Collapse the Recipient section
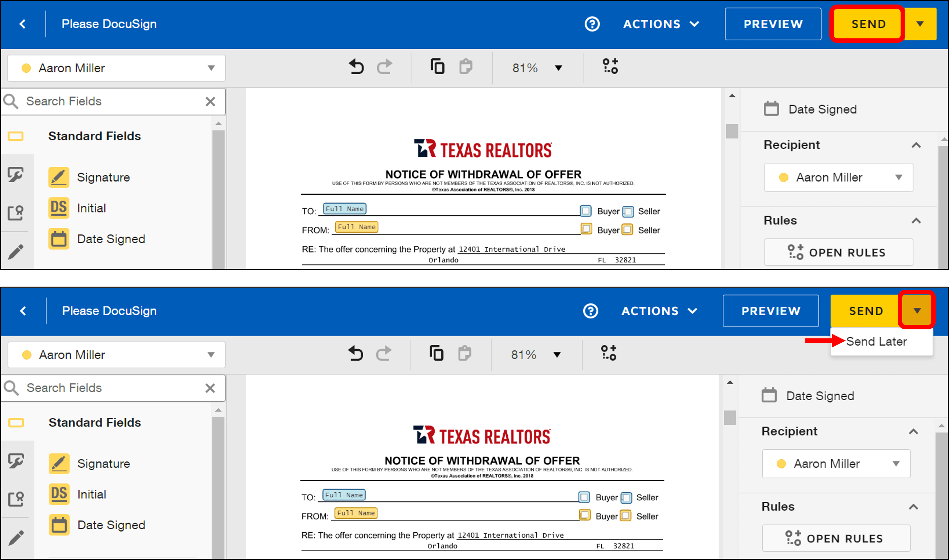This screenshot has height=560, width=949. 915,145
